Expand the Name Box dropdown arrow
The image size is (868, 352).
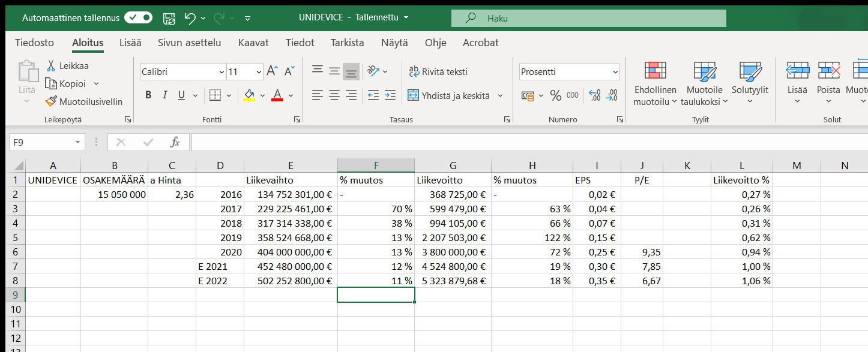tap(77, 142)
